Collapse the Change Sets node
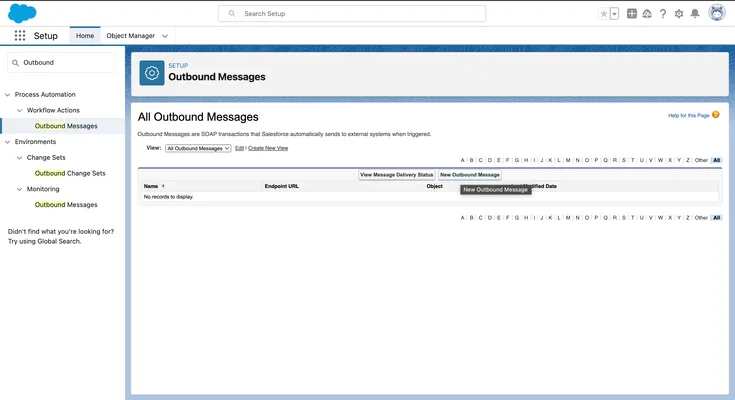735x400 pixels. (x=19, y=158)
